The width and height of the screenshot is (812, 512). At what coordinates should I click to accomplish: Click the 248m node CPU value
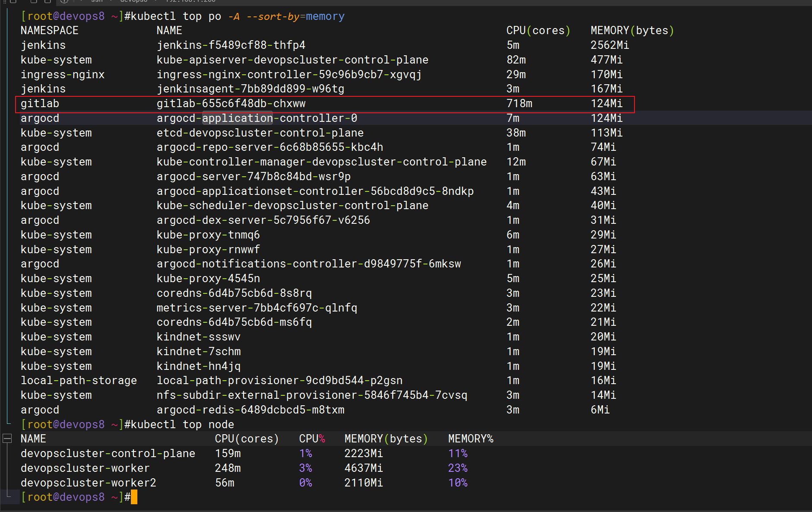click(x=228, y=468)
